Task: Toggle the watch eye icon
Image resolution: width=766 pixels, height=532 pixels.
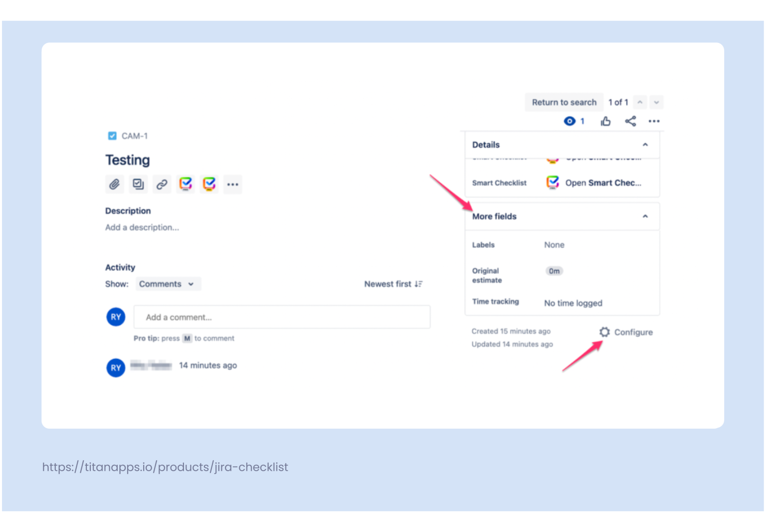Action: pos(570,121)
